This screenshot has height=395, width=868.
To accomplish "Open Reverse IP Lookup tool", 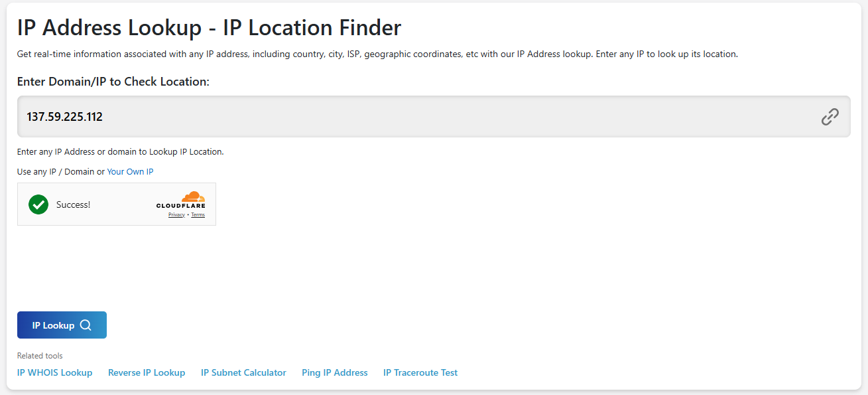I will pyautogui.click(x=147, y=372).
